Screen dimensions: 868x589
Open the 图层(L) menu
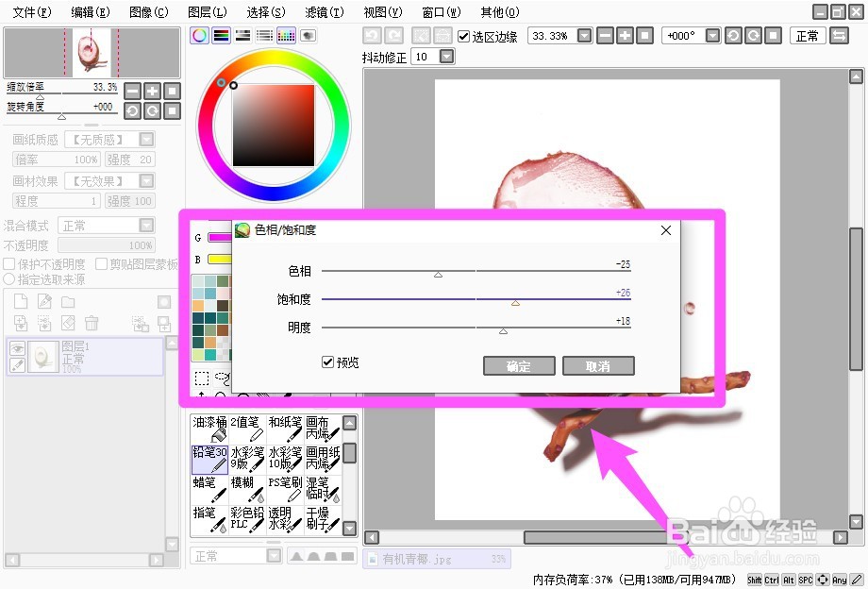pyautogui.click(x=208, y=12)
